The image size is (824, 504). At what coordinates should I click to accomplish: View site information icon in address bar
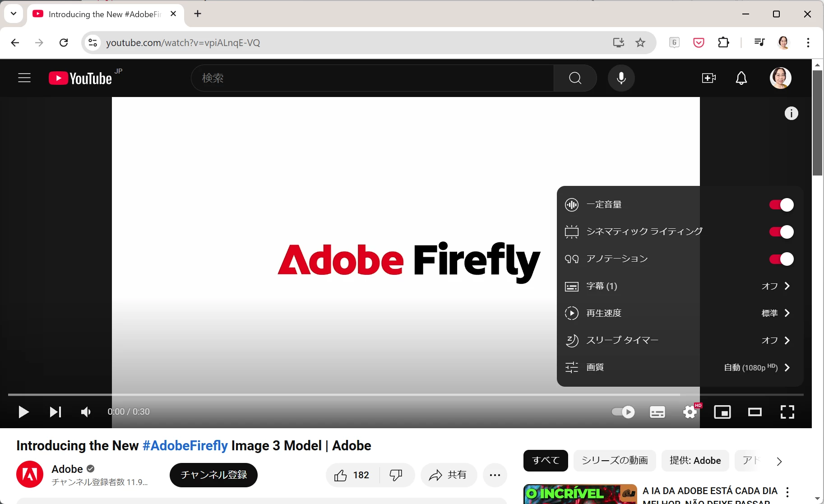[x=93, y=42]
